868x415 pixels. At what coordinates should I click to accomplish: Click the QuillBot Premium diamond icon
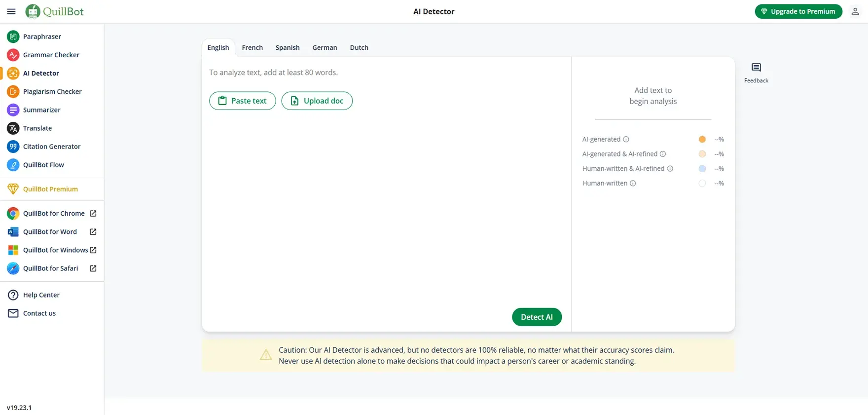tap(13, 189)
